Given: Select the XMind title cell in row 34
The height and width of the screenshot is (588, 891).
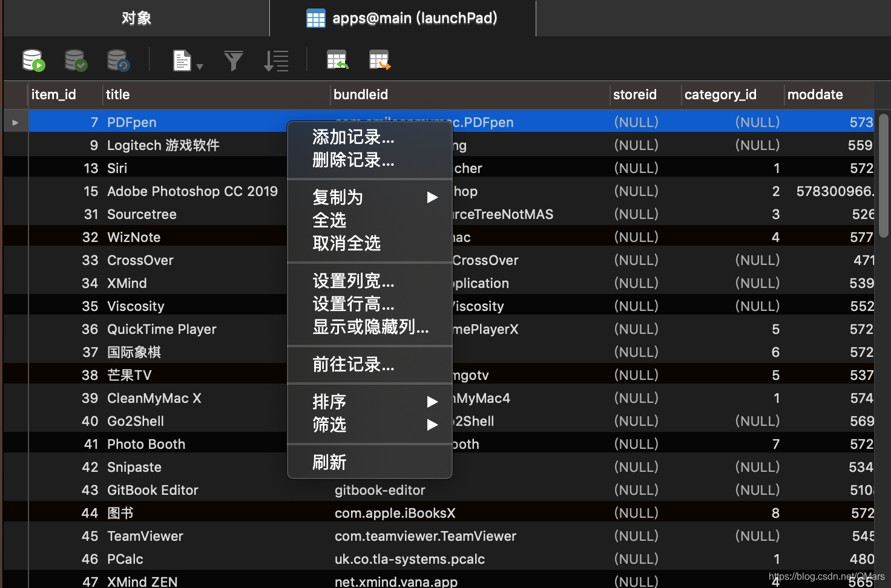Looking at the screenshot, I should pos(127,283).
